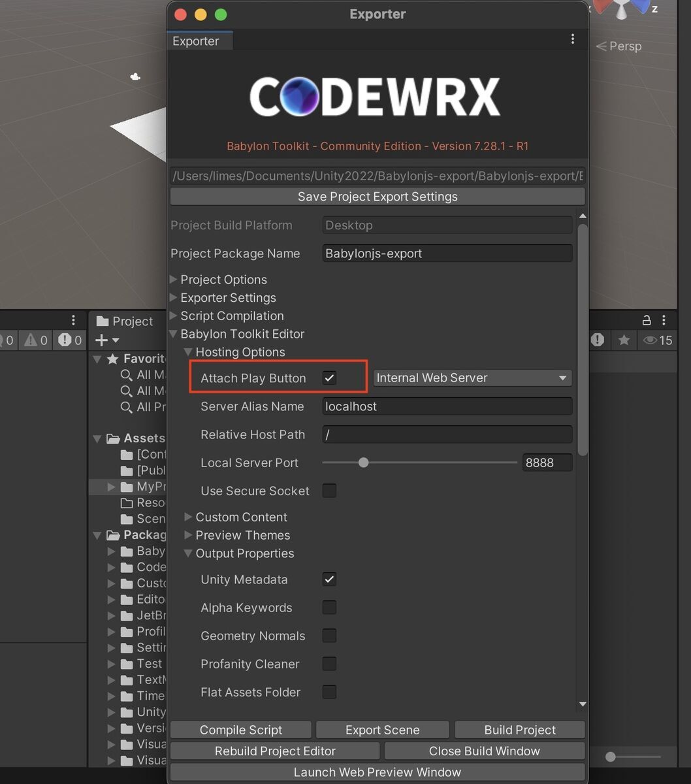691x784 pixels.
Task: Toggle the Project panel lock icon
Action: pos(647,320)
